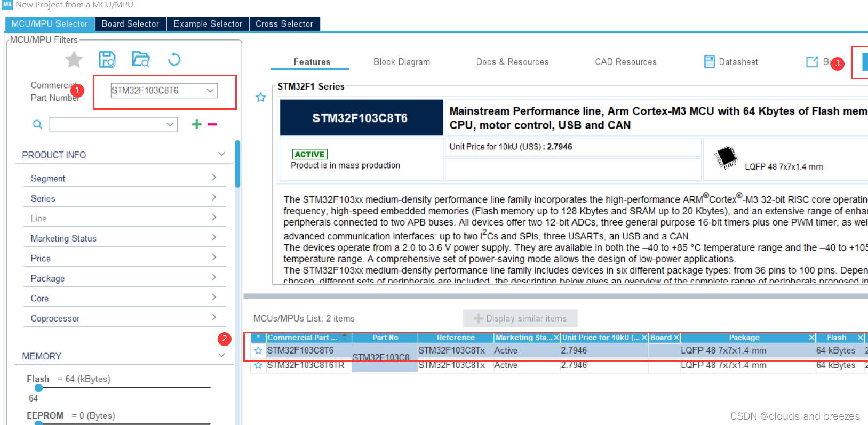Sort by Commercial Part column header

[x=302, y=338]
